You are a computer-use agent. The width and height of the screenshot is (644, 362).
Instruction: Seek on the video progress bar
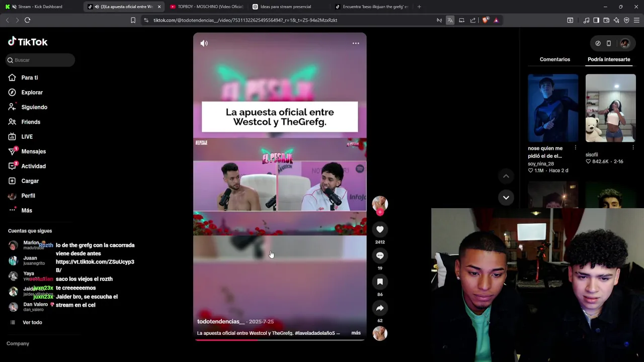click(280, 340)
